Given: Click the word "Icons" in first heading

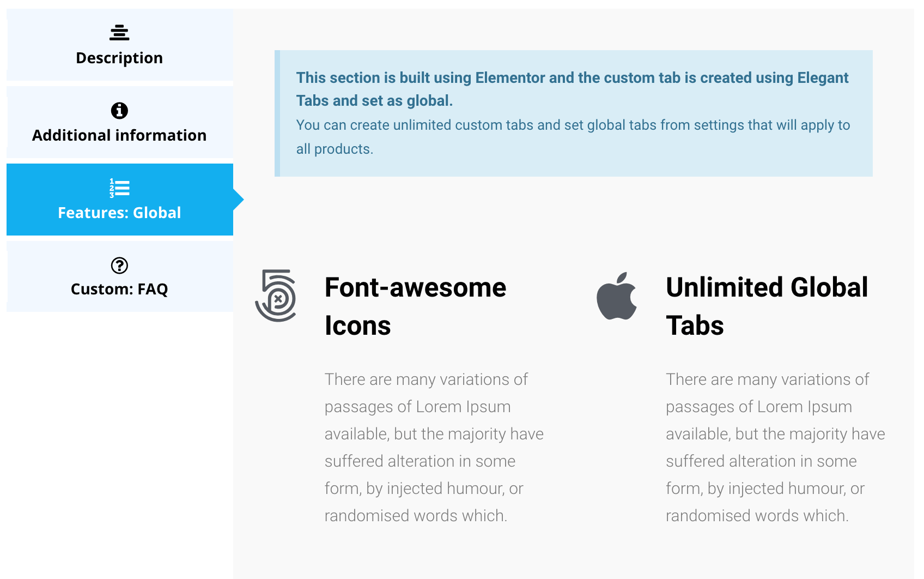Looking at the screenshot, I should coord(358,326).
